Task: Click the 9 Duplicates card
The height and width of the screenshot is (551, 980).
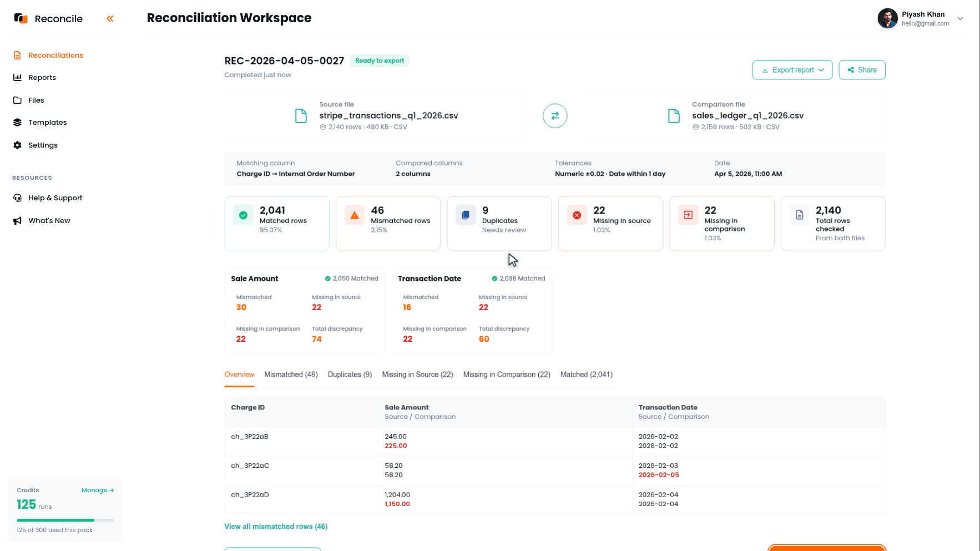Action: pos(499,224)
